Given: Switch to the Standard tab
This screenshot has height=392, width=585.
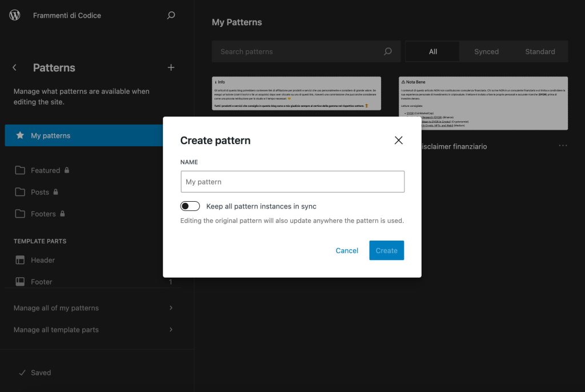Looking at the screenshot, I should (x=539, y=51).
